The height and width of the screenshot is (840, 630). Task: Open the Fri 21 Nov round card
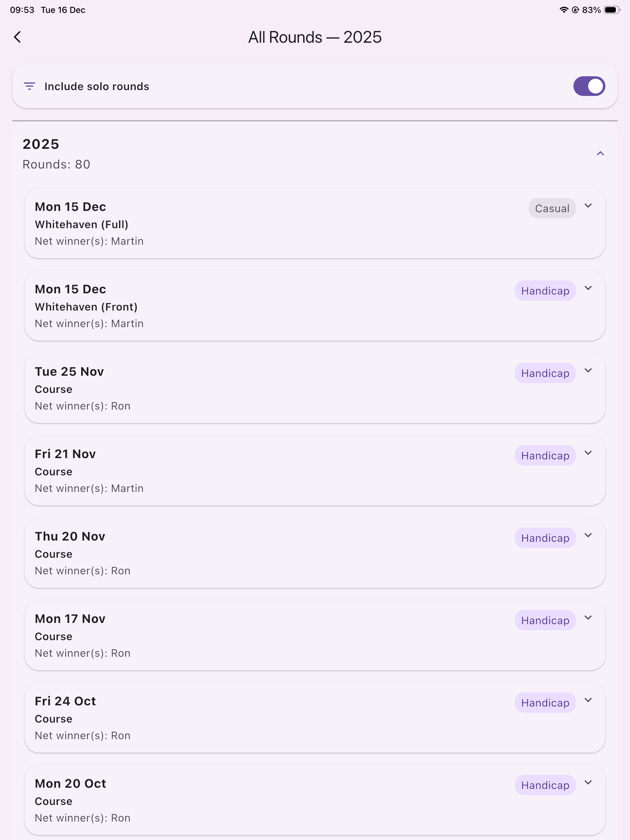tap(315, 470)
